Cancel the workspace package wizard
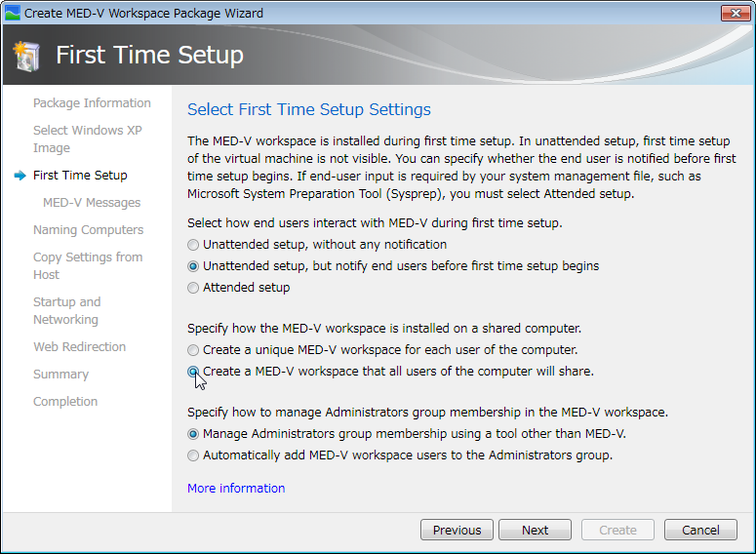756x554 pixels. (700, 530)
